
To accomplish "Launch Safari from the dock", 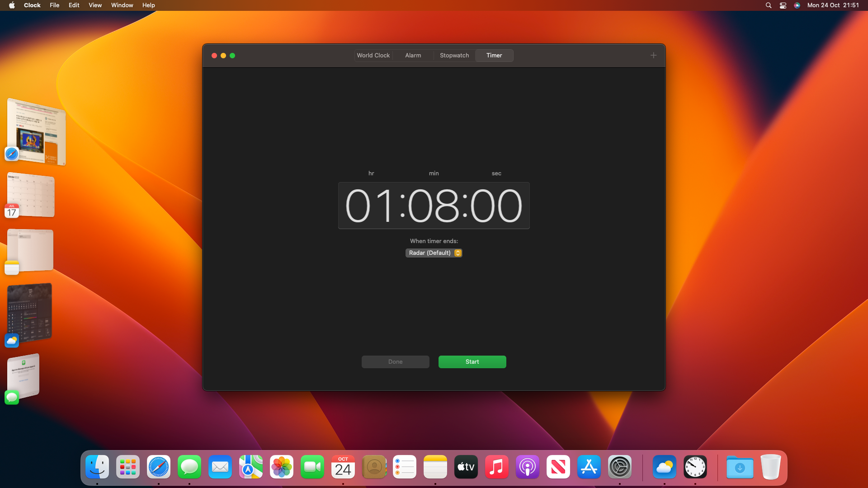I will point(159,467).
